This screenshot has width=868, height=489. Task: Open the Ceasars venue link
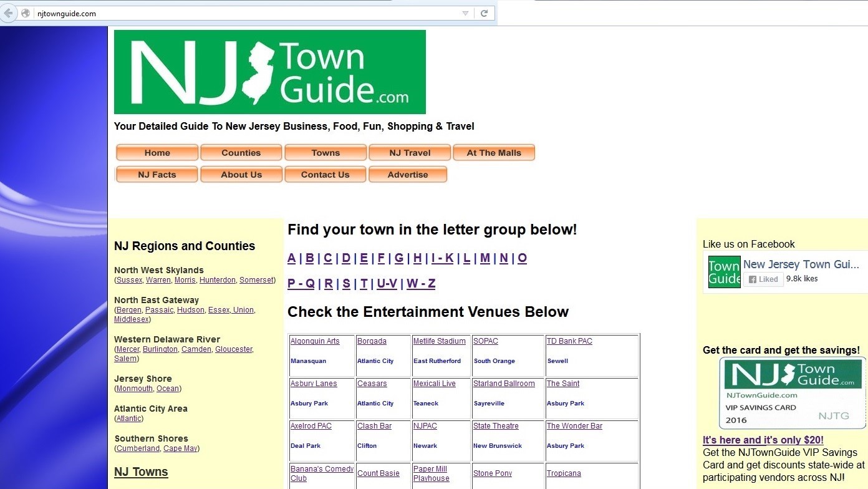pyautogui.click(x=372, y=384)
